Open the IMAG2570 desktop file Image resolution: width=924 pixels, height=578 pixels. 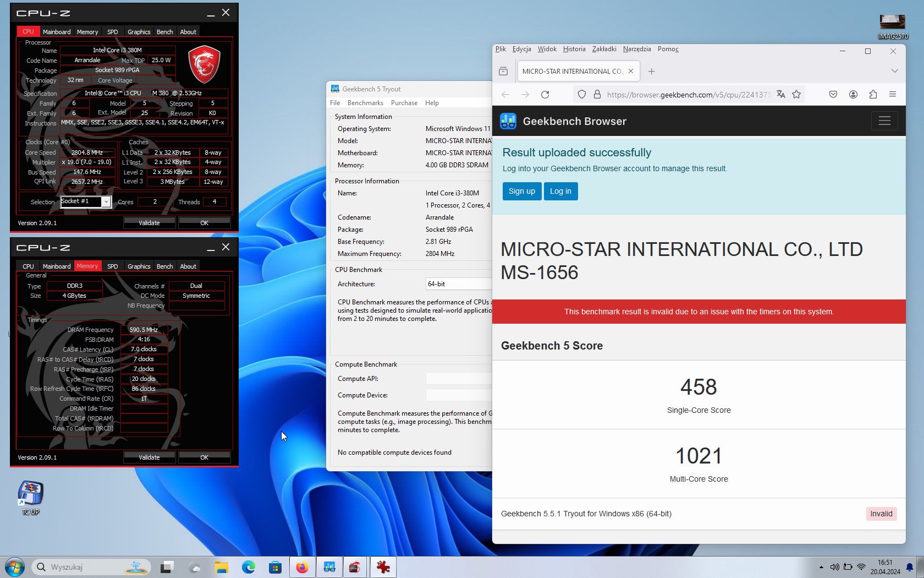[893, 26]
